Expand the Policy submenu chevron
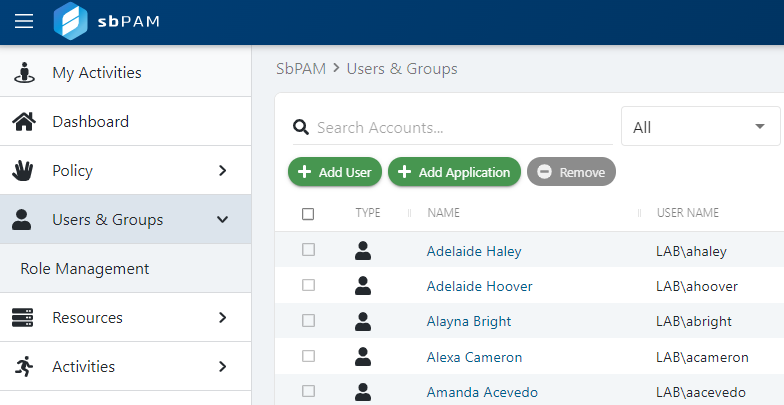Viewport: 784px width, 405px height. tap(223, 171)
